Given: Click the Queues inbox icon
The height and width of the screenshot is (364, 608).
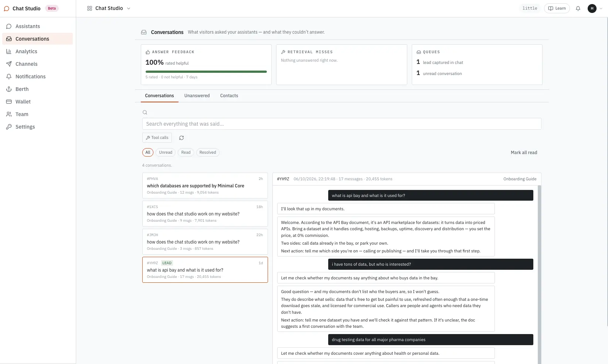Looking at the screenshot, I should [419, 52].
